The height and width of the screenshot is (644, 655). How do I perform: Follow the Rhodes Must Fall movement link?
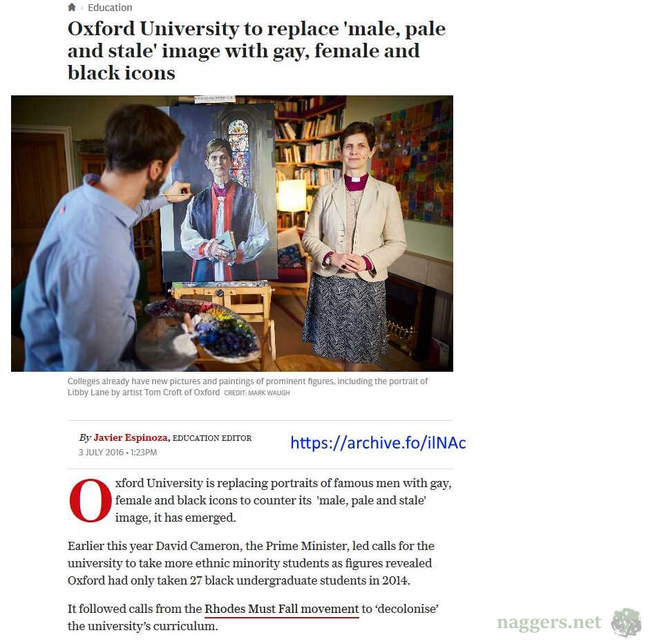[281, 609]
